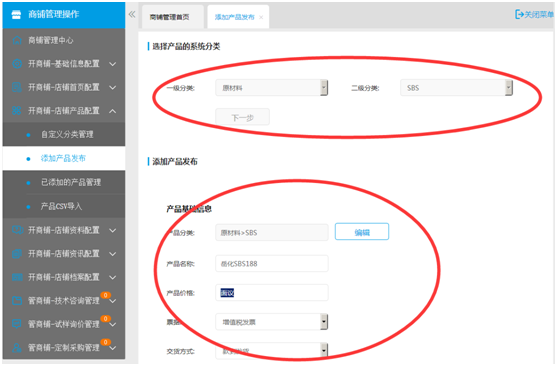The width and height of the screenshot is (557, 366).
Task: Expand the 管商铺-试样询价管理 menu chevron
Action: [113, 325]
